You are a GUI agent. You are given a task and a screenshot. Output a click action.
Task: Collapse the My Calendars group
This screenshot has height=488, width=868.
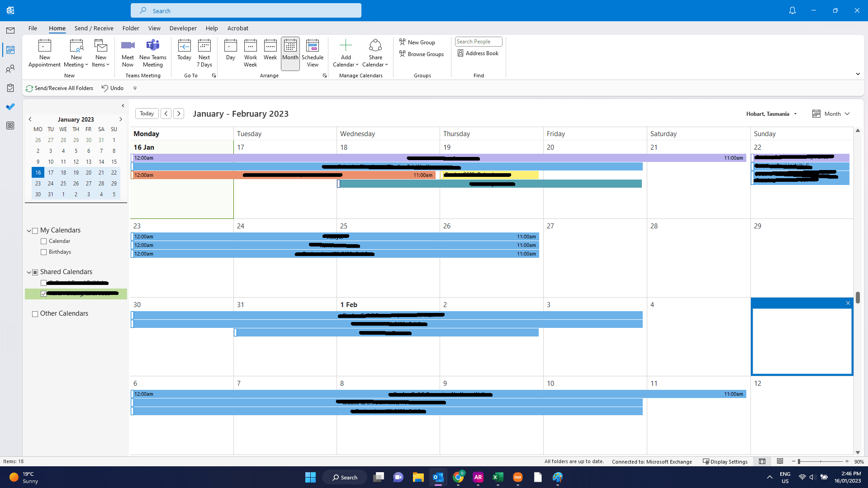(29, 231)
